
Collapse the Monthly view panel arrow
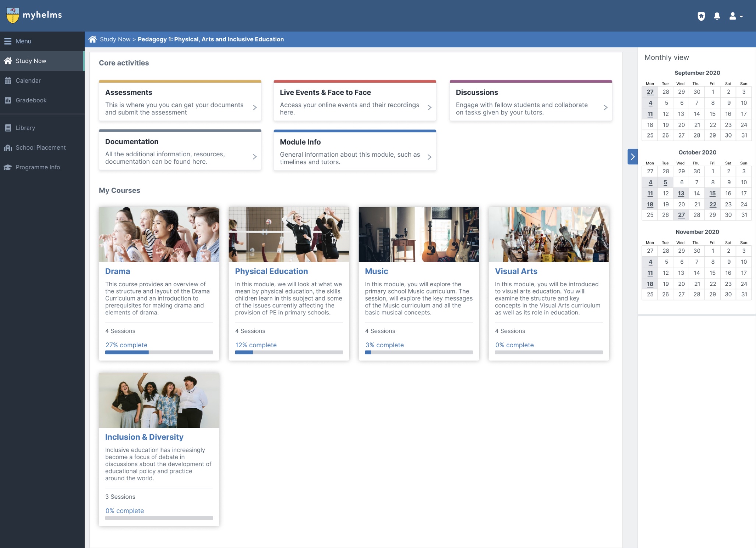[632, 157]
